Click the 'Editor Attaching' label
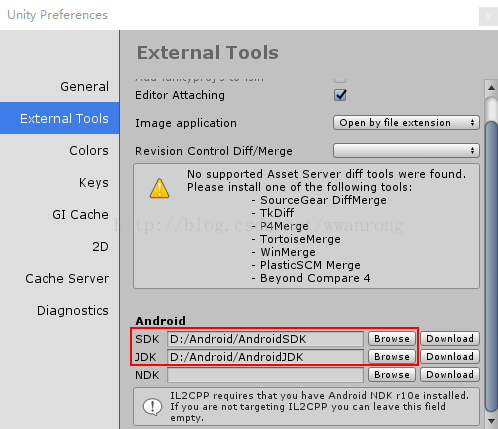The width and height of the screenshot is (498, 429). (x=180, y=95)
